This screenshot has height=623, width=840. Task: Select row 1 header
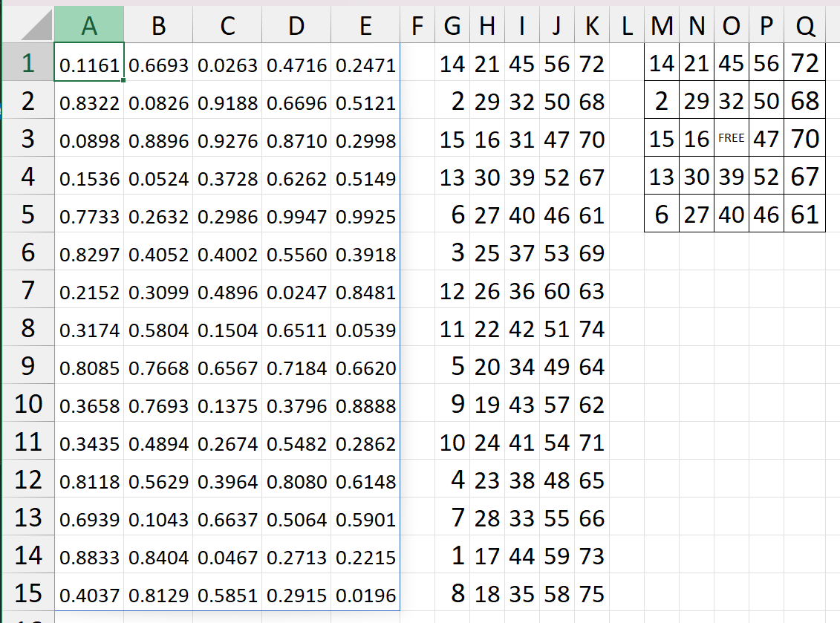(27, 64)
